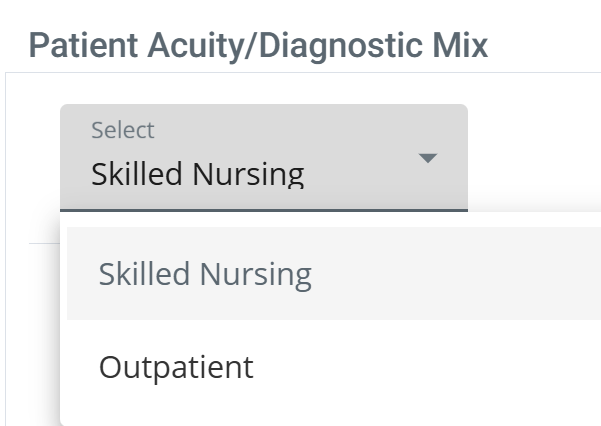Click the dropdown arrow icon
Image resolution: width=601 pixels, height=426 pixels.
(x=428, y=158)
